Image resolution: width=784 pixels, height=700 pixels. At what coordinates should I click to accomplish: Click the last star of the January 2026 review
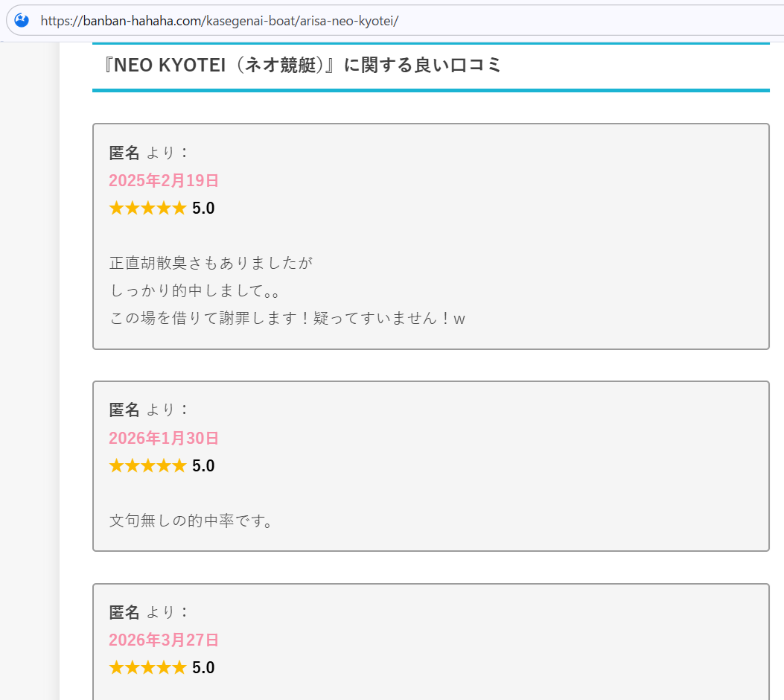[x=179, y=465]
